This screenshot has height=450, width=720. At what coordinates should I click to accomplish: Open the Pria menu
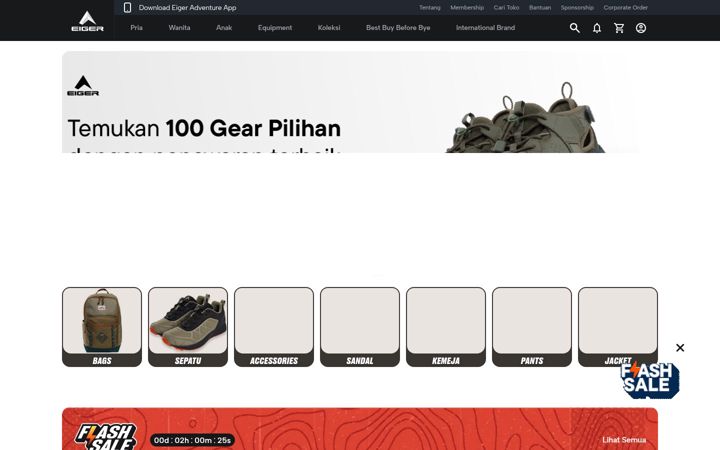tap(136, 28)
